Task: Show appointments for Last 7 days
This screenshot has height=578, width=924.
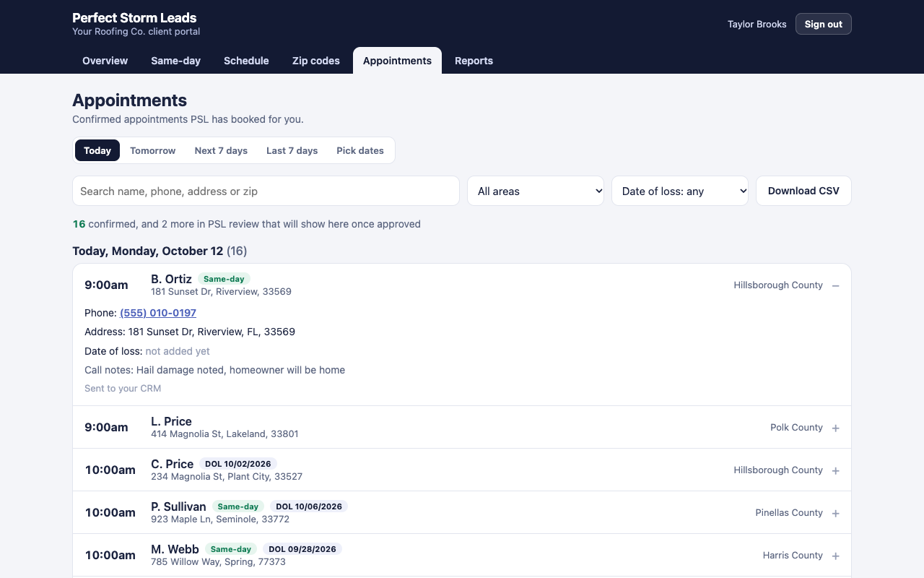Action: [x=292, y=150]
